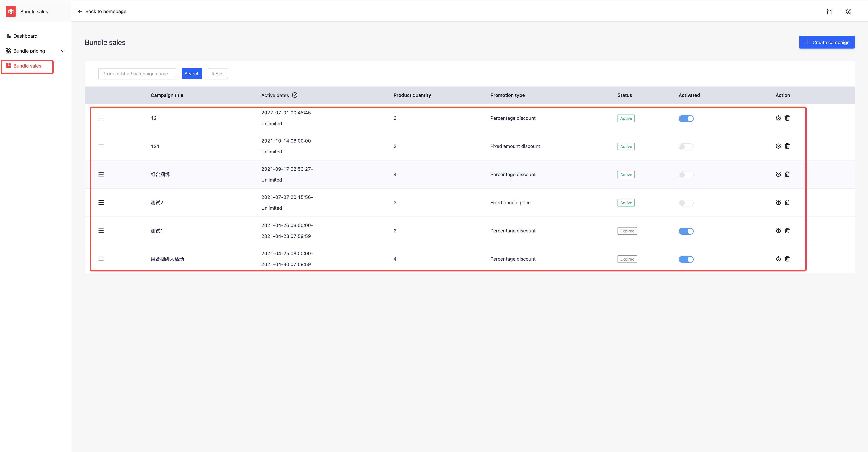Viewport: 868px width, 452px height.
Task: Click drag handle for campaign 组合捆绑大活动
Action: pos(101,259)
